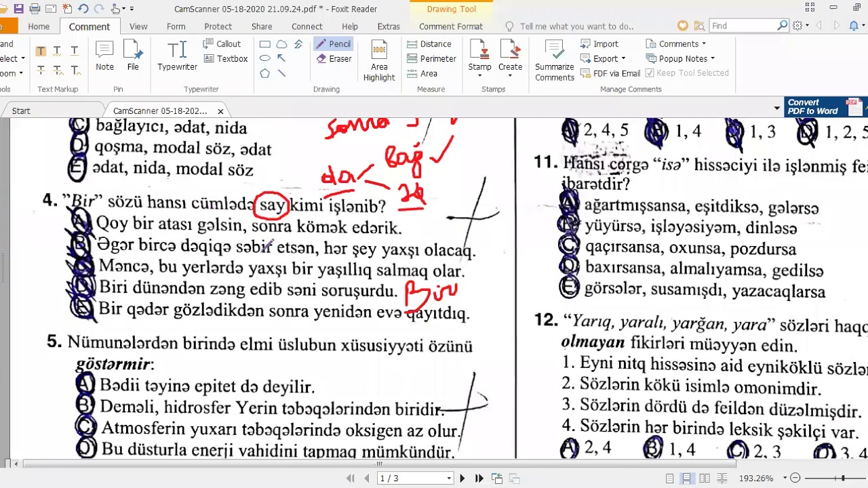Select the Highlight text markup tool
The width and height of the screenshot is (868, 488).
tap(41, 51)
